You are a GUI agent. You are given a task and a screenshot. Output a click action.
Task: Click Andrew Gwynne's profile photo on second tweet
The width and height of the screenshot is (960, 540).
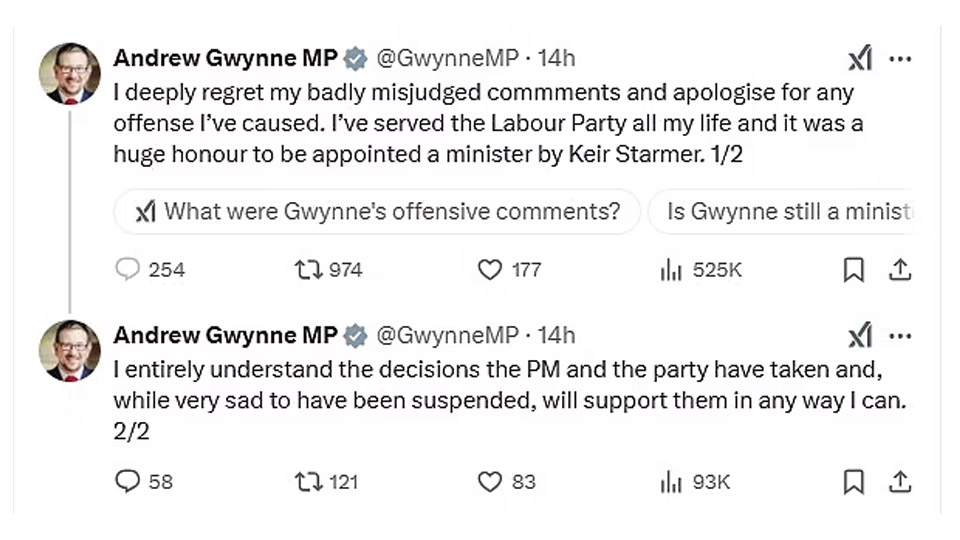click(69, 350)
